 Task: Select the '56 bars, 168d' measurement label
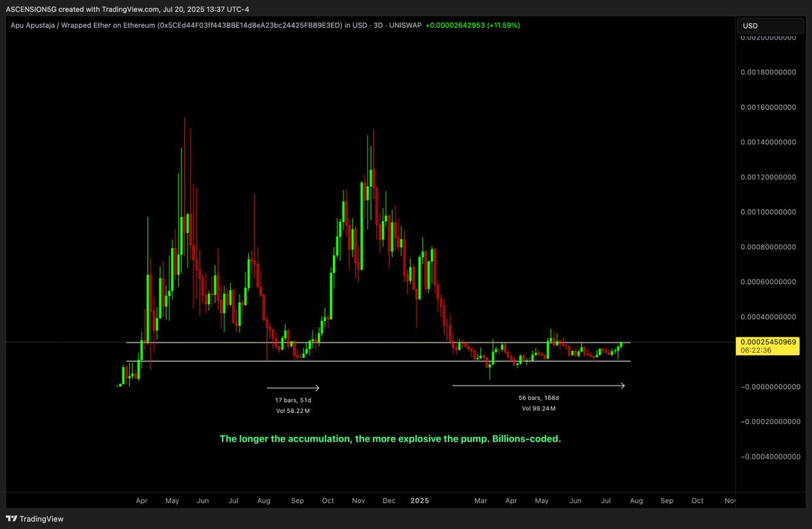tap(539, 398)
